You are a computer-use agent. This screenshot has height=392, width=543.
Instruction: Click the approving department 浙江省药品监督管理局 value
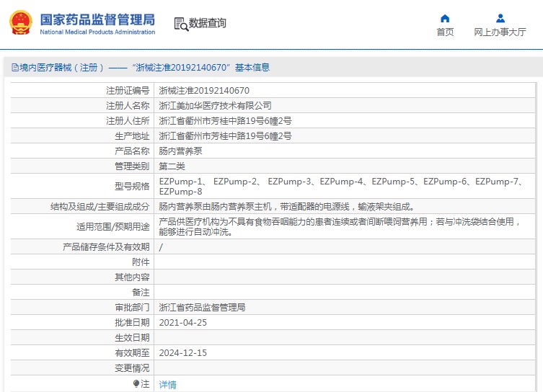click(x=202, y=308)
